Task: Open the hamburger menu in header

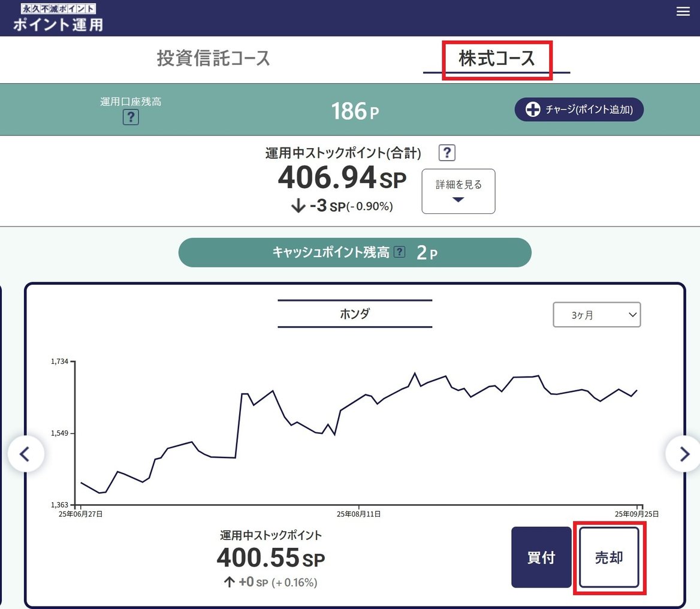Action: [683, 12]
